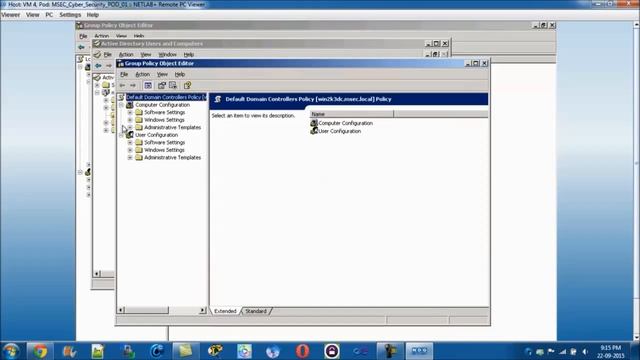The width and height of the screenshot is (640, 360).
Task: Open the PC menu of Remote PC Viewer
Action: coord(49,15)
